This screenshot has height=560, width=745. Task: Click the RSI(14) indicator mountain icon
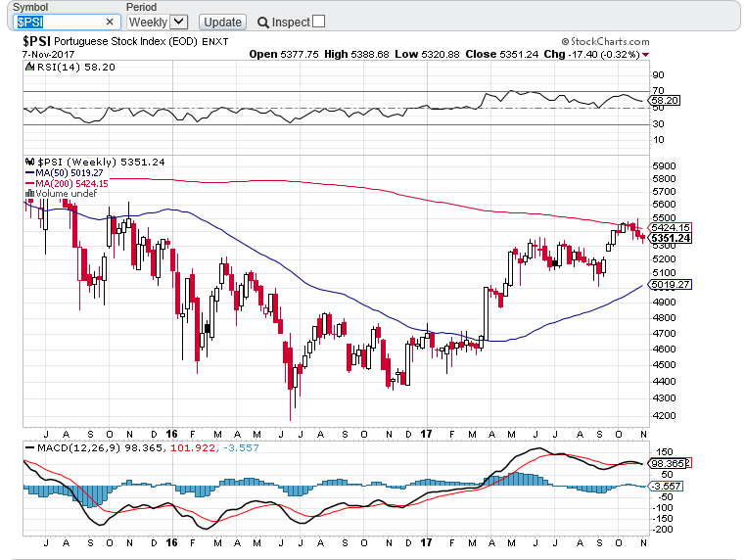coord(30,67)
